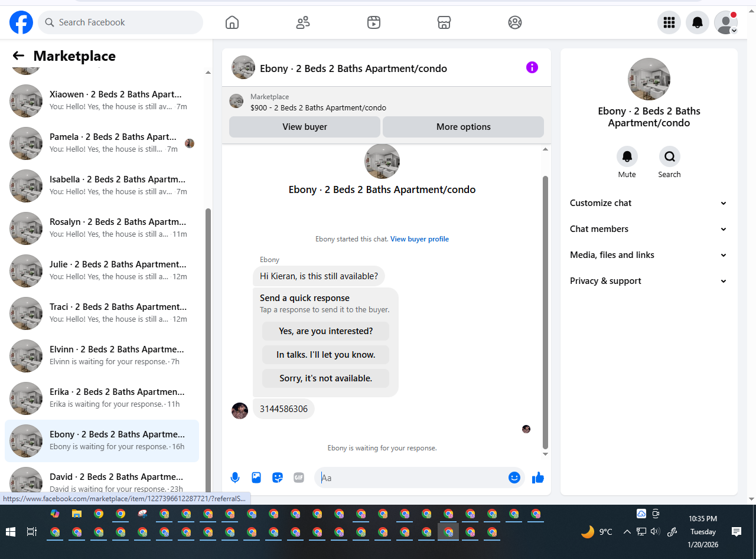Send quick reply "Sorry, it's not available."
The width and height of the screenshot is (756, 559).
[x=326, y=378]
